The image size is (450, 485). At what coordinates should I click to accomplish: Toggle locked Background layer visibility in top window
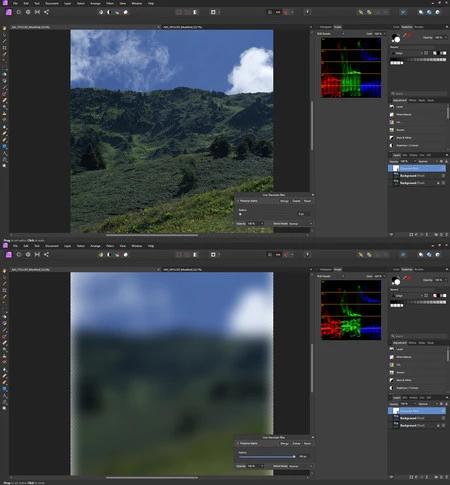tap(443, 183)
